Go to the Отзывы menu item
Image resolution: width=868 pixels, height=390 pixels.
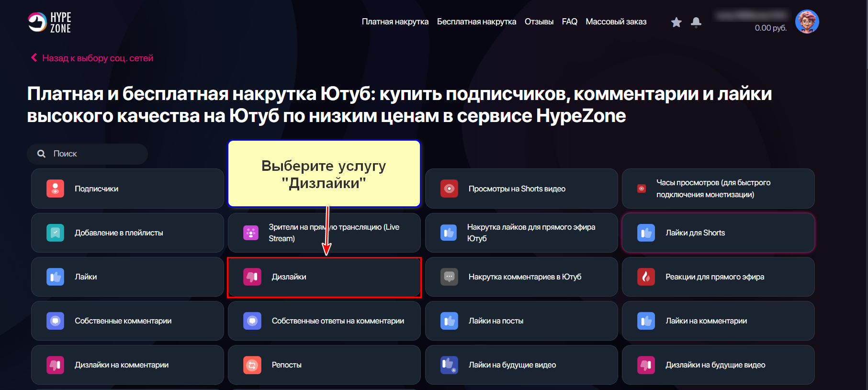[539, 22]
